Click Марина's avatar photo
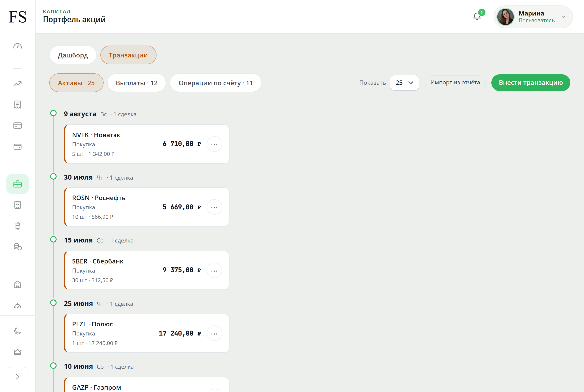This screenshot has height=392, width=584. pyautogui.click(x=506, y=17)
